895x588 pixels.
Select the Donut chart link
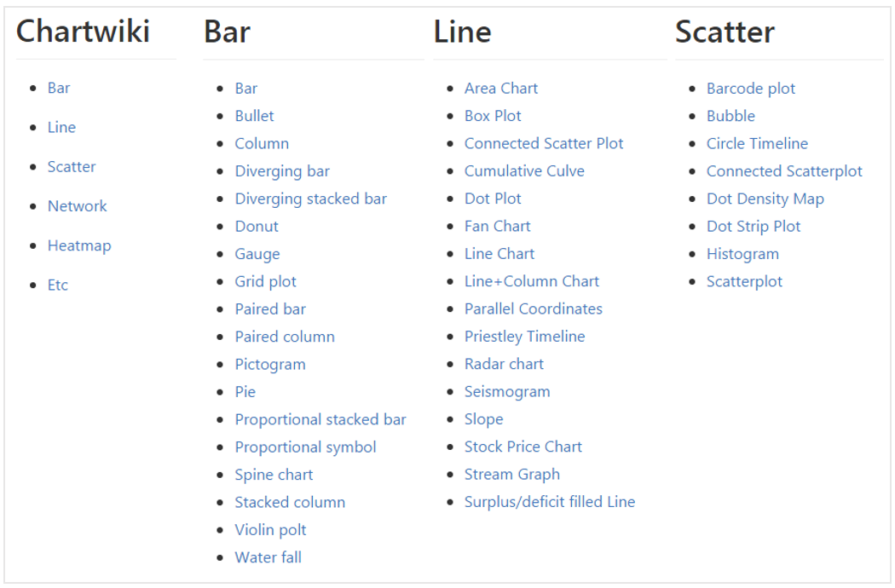pyautogui.click(x=257, y=227)
